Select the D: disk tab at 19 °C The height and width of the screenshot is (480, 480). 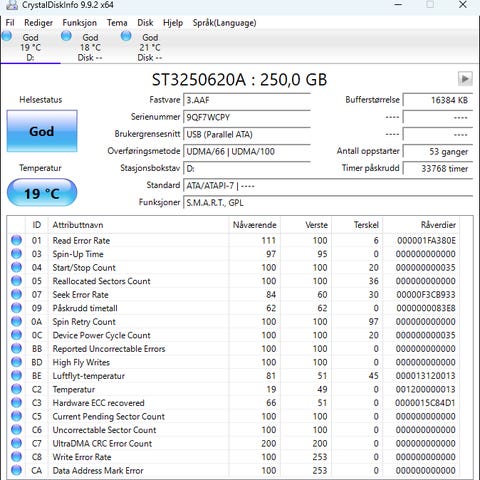[30, 47]
